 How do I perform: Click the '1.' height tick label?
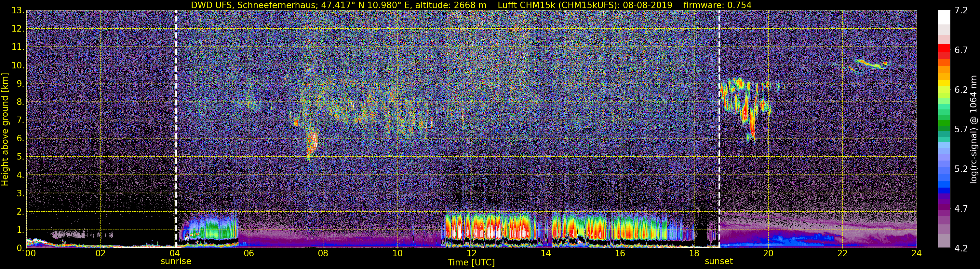click(x=20, y=230)
